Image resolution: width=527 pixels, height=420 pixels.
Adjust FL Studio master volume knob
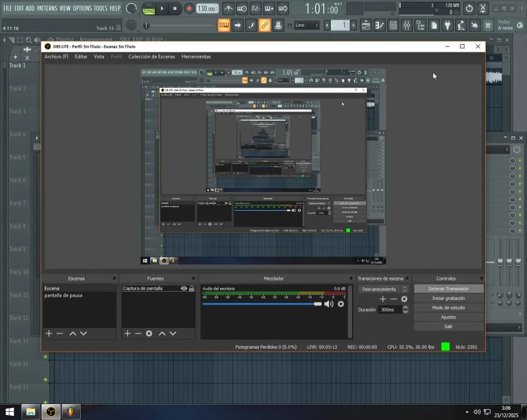coord(131,9)
